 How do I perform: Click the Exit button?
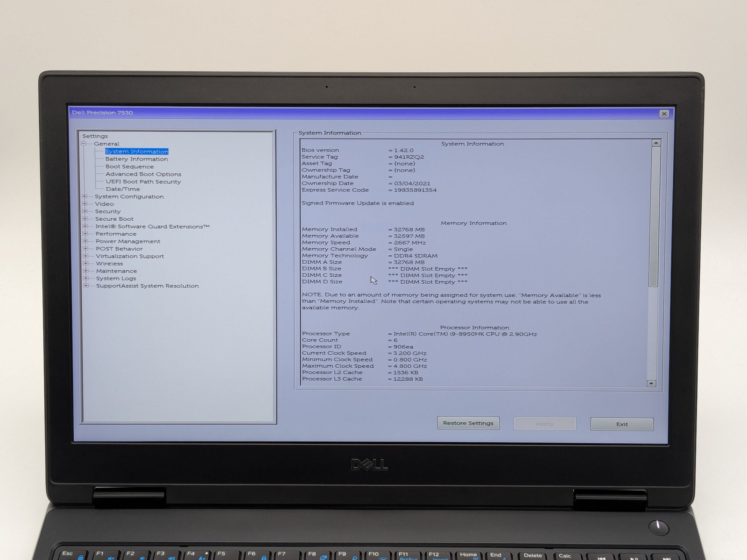(x=622, y=424)
